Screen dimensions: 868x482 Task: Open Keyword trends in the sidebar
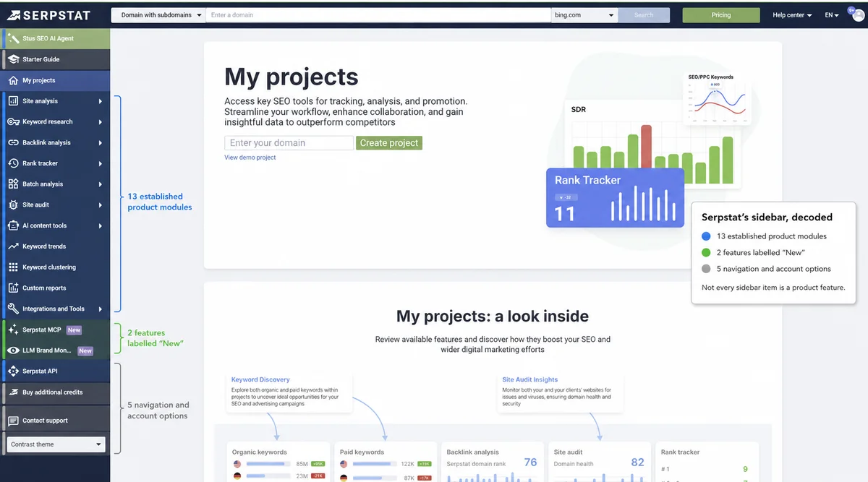tap(56, 246)
